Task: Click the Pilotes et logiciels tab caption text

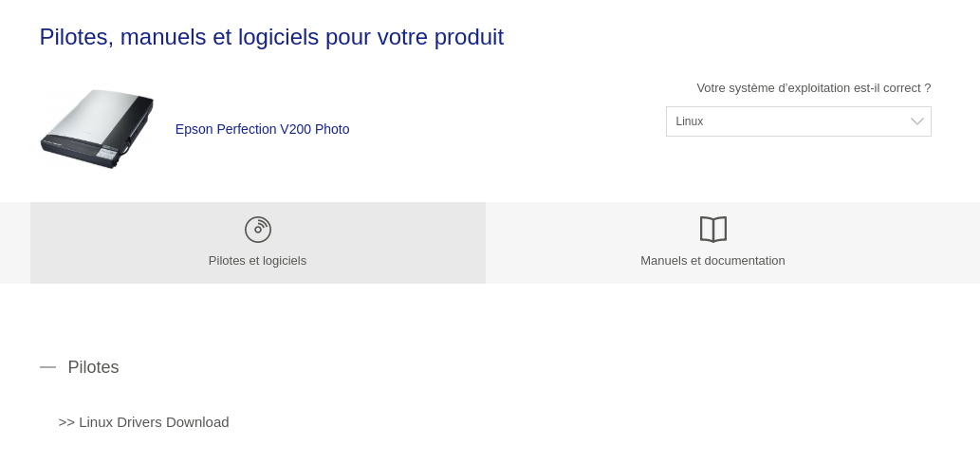Action: 257,261
